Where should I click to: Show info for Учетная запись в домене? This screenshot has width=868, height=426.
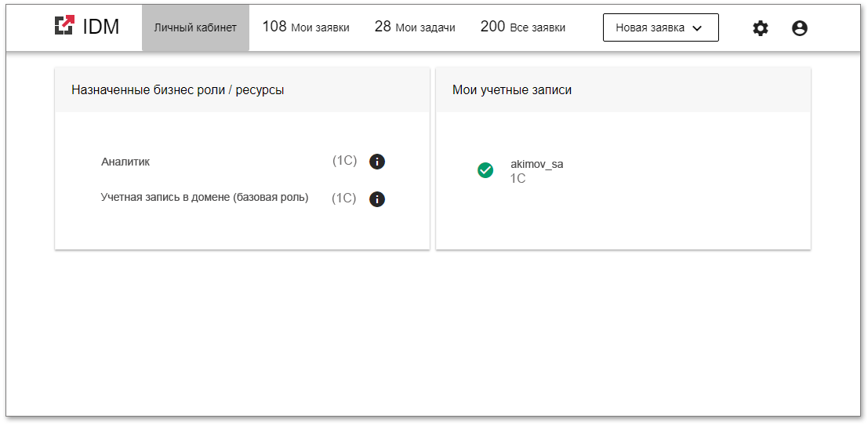coord(377,199)
